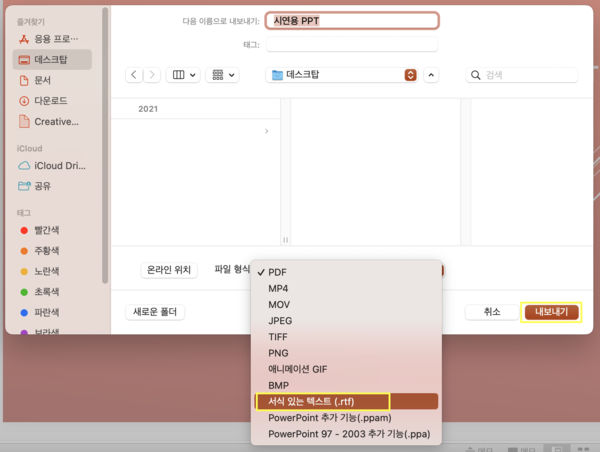The height and width of the screenshot is (452, 600).
Task: Choose MOV file format
Action: 346,305
